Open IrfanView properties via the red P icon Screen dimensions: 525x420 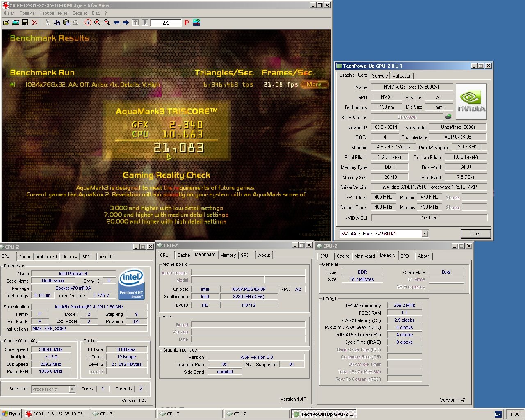(187, 23)
